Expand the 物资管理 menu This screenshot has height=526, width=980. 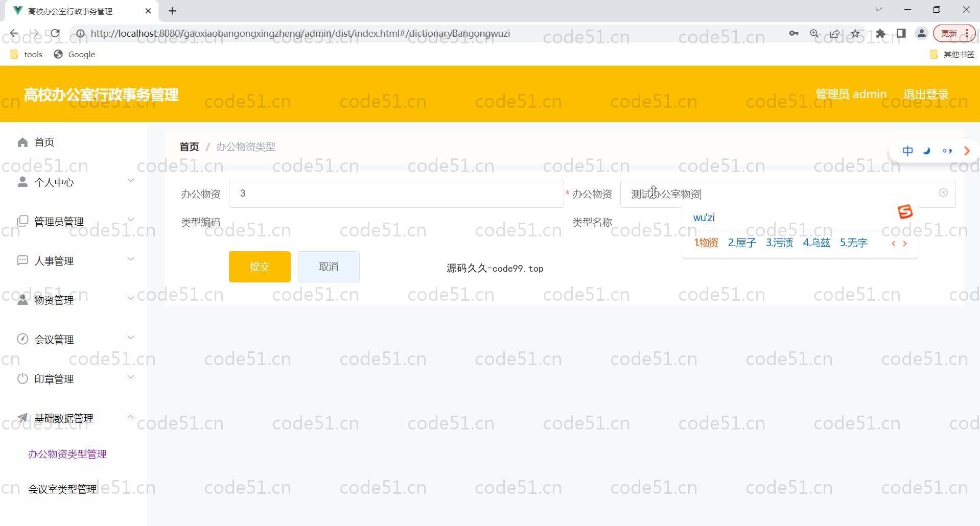pos(131,298)
